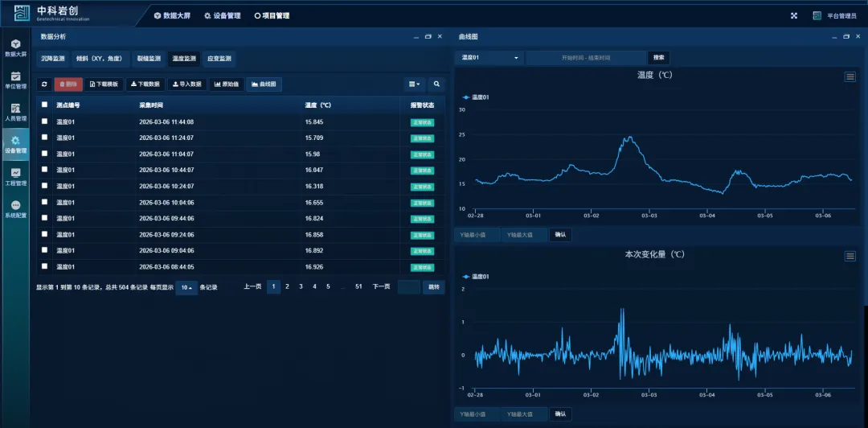The height and width of the screenshot is (428, 868).
Task: Switch to the 应变监测 tab
Action: click(219, 59)
